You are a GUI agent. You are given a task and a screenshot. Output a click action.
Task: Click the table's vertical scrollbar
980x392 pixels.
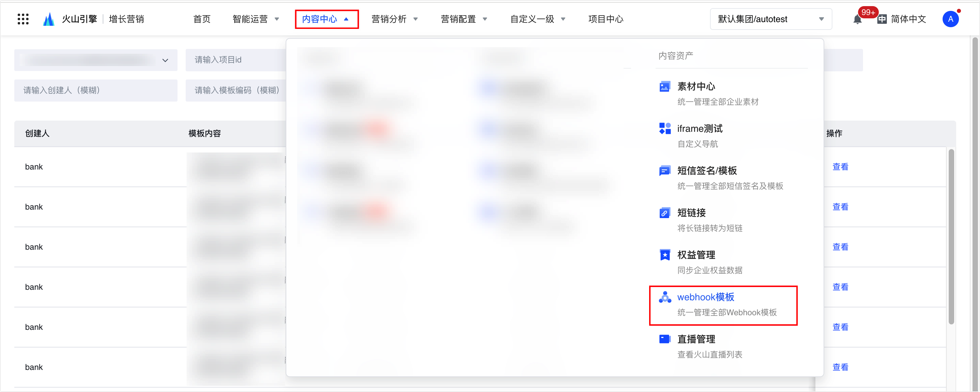click(951, 236)
